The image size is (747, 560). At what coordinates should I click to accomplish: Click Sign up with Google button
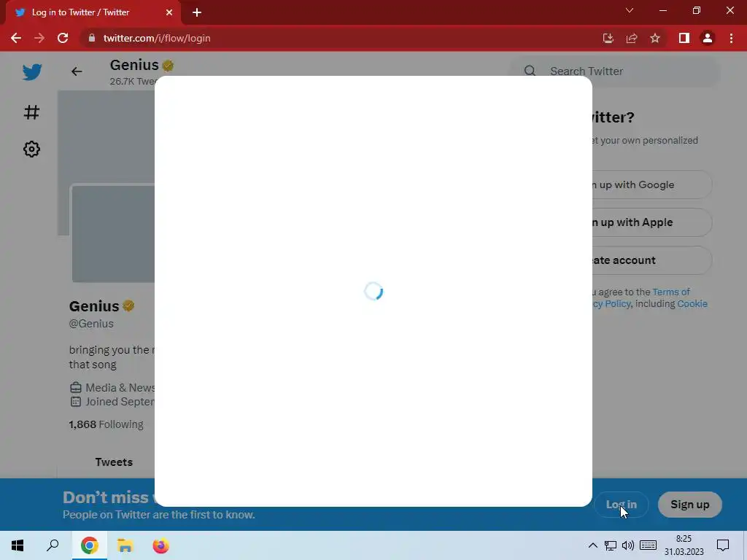(652, 184)
